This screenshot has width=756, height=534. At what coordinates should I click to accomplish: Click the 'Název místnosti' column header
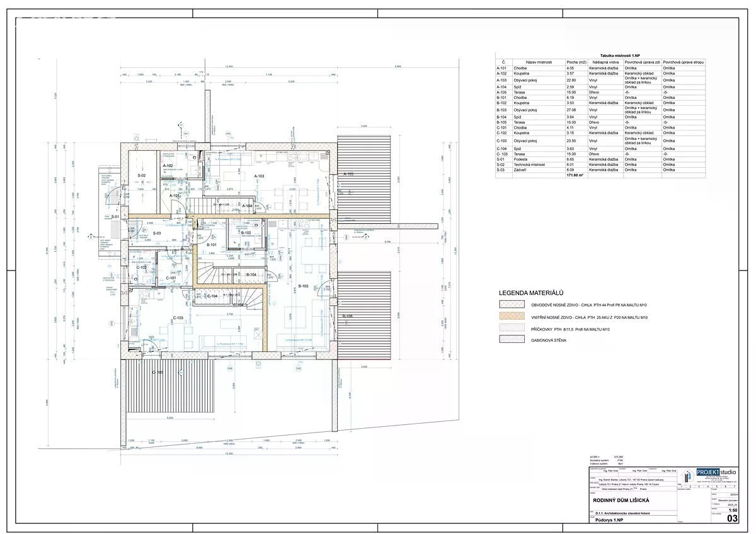(x=539, y=62)
